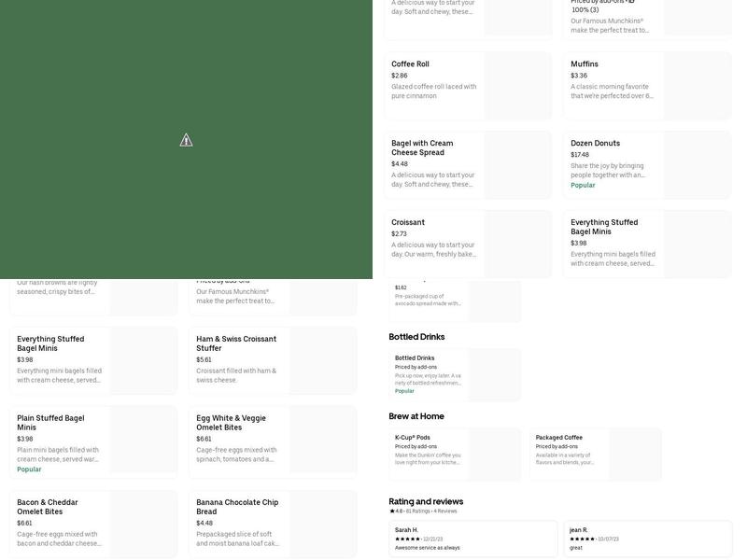The width and height of the screenshot is (747, 560).
Task: Click the Croissant item image placeholder
Action: pos(517,245)
